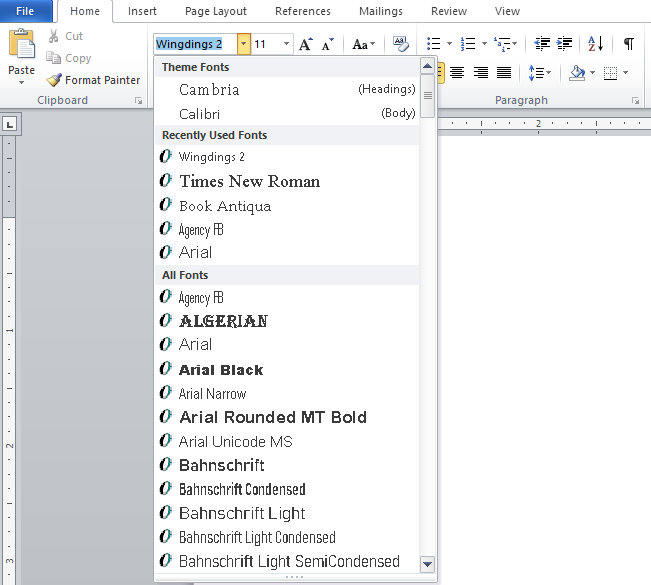Click the font name input box

tap(195, 44)
